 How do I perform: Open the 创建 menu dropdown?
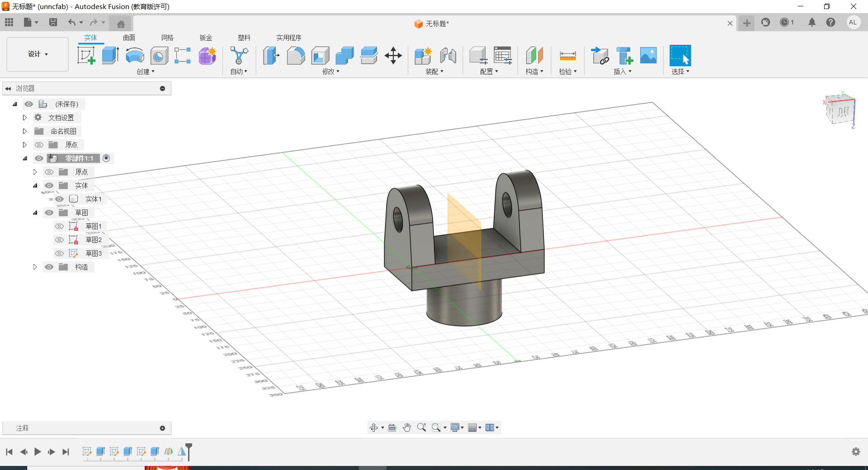tap(146, 71)
